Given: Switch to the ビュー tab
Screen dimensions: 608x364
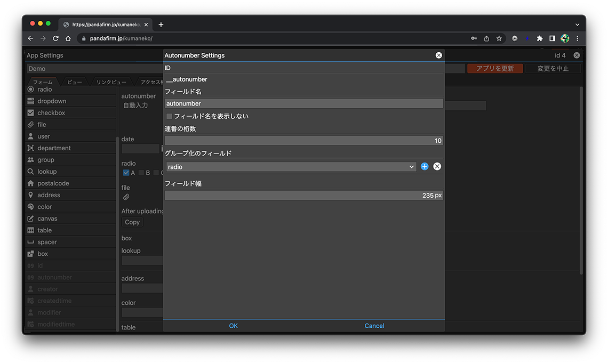Looking at the screenshot, I should [74, 82].
